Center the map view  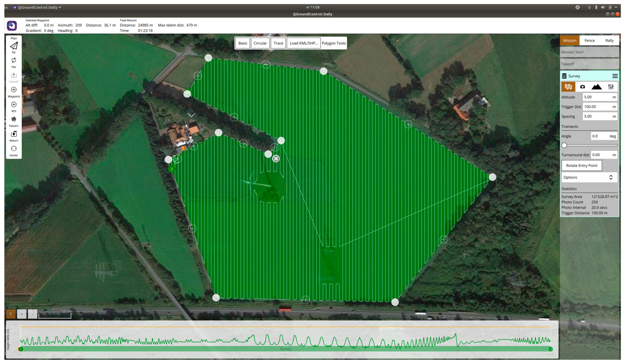pos(14,149)
